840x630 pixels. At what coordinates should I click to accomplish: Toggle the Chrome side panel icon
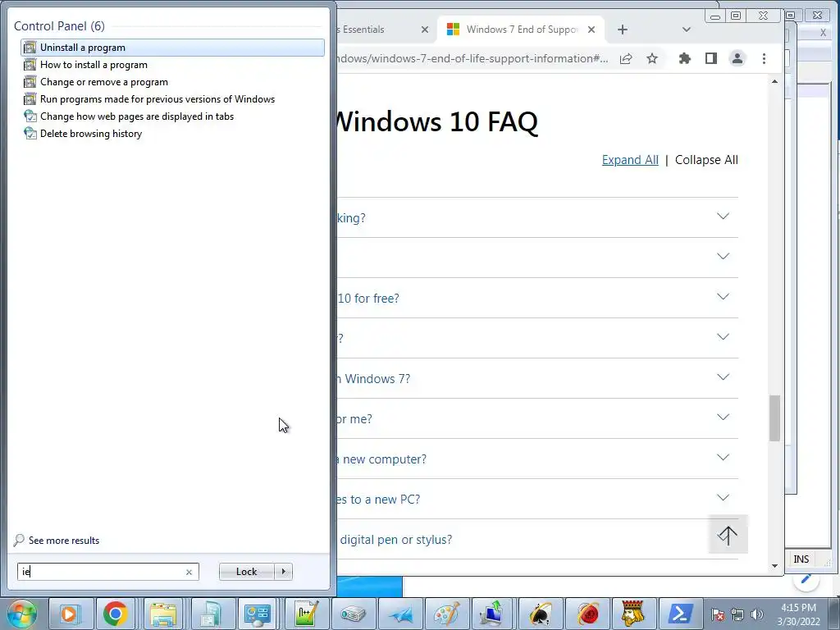711,58
